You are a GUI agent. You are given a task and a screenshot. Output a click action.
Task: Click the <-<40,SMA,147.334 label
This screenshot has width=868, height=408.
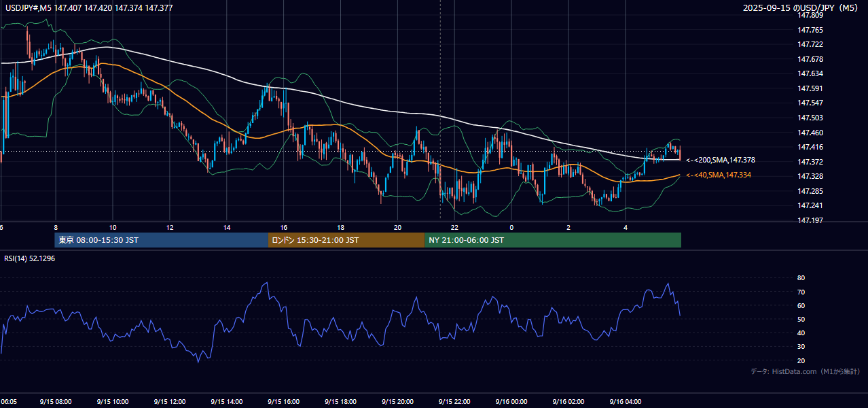click(719, 175)
